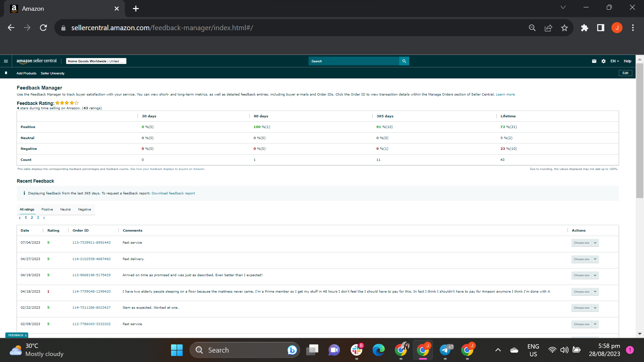644x362 pixels.
Task: Open how feedback displays to buyers link
Action: [x=167, y=169]
